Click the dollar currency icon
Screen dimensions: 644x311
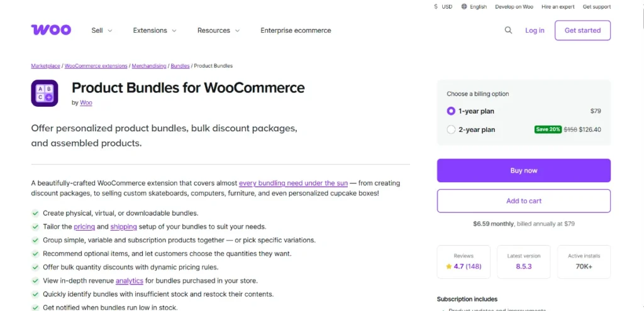pyautogui.click(x=436, y=7)
